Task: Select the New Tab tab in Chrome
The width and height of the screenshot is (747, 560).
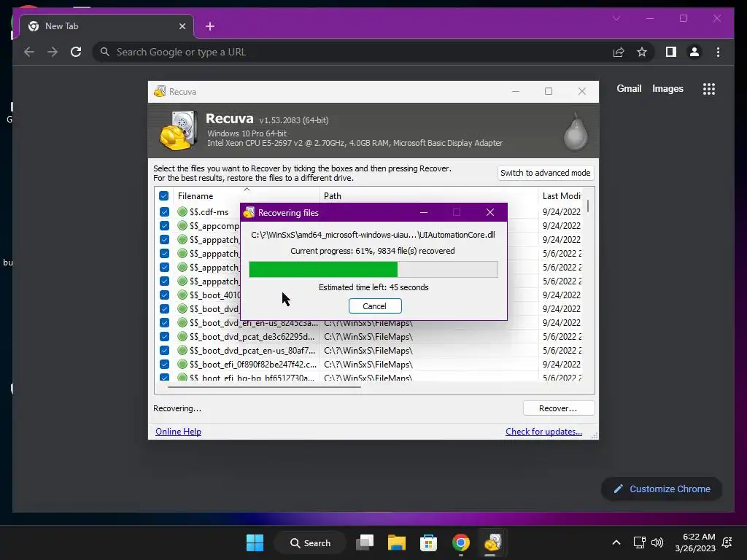Action: tap(107, 26)
